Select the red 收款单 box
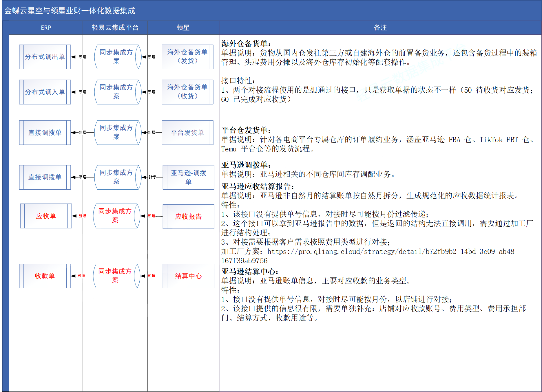542x392 pixels. point(45,276)
